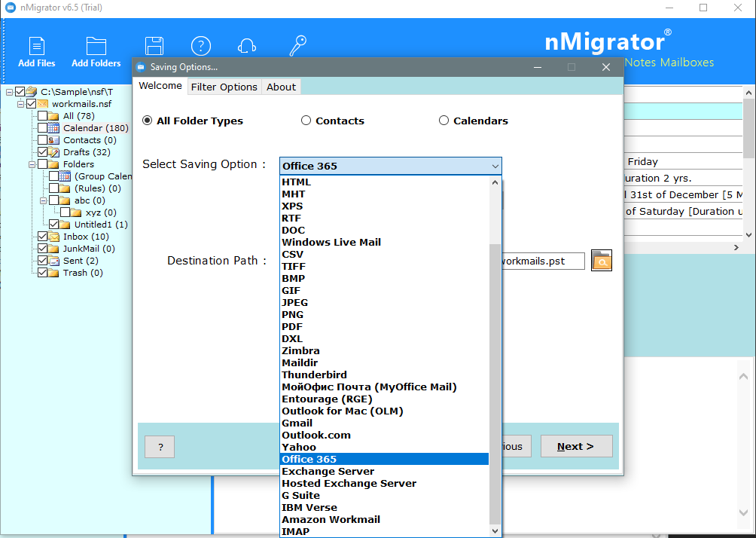Select the xyz (0) tree folder
This screenshot has height=538, width=756.
(101, 212)
